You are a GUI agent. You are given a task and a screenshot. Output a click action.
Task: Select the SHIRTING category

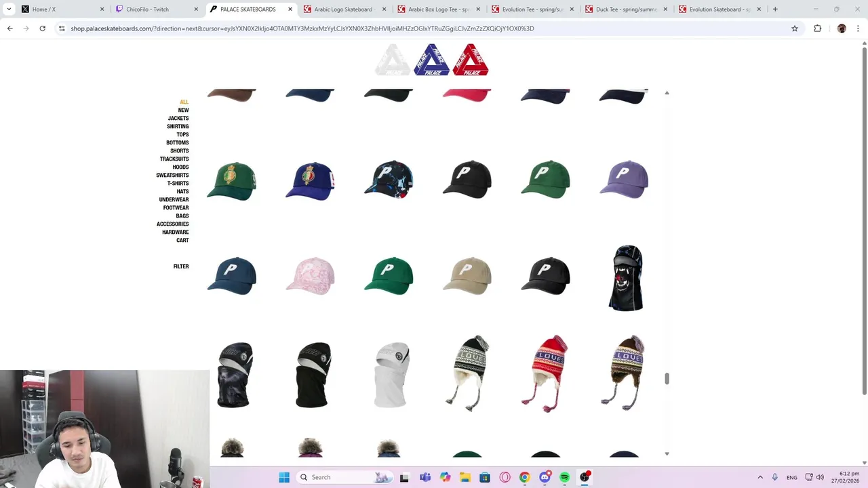click(x=178, y=127)
